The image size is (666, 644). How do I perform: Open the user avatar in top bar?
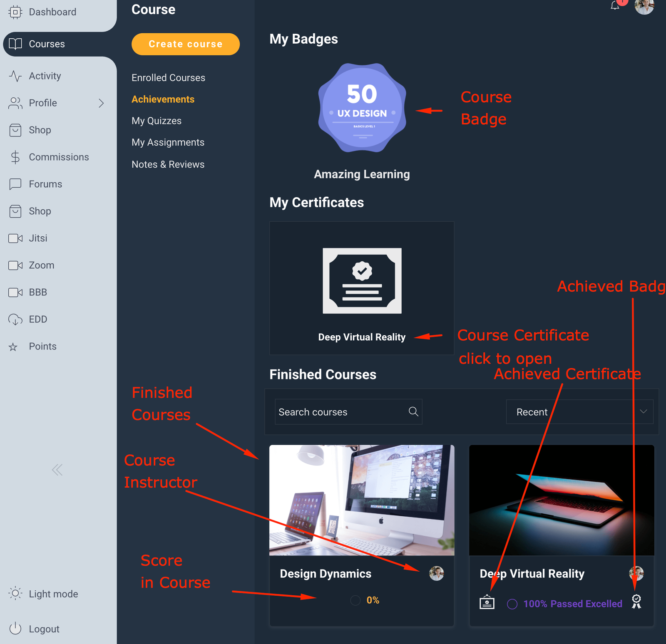(644, 6)
